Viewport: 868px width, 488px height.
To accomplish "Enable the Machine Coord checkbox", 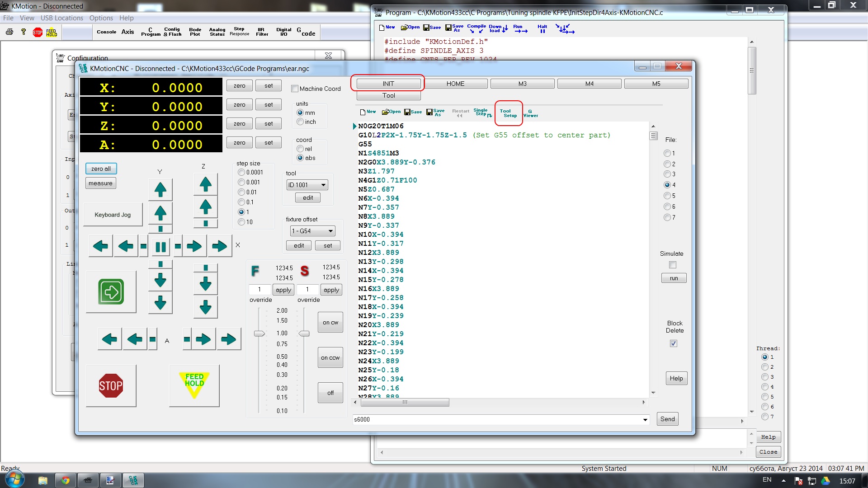I will pyautogui.click(x=295, y=89).
